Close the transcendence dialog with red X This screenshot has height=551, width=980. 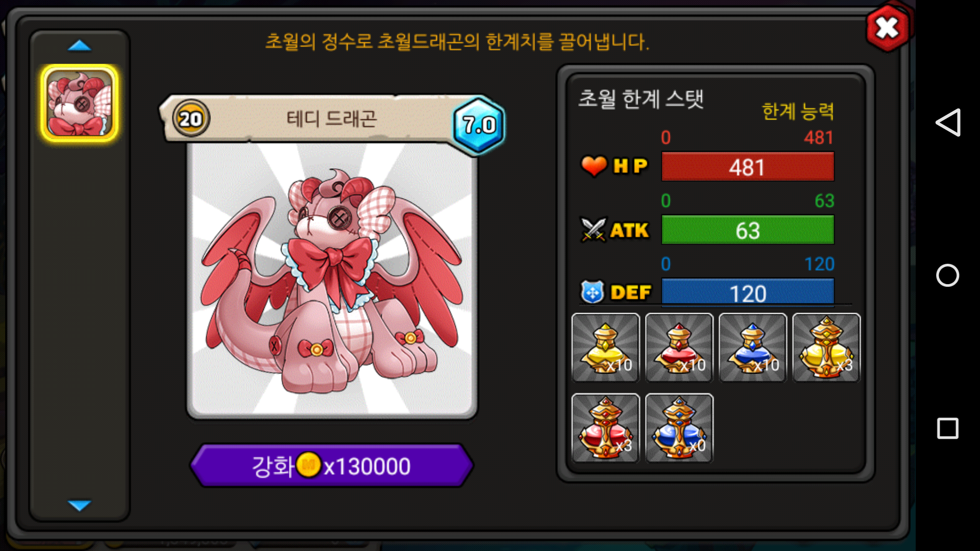(888, 28)
